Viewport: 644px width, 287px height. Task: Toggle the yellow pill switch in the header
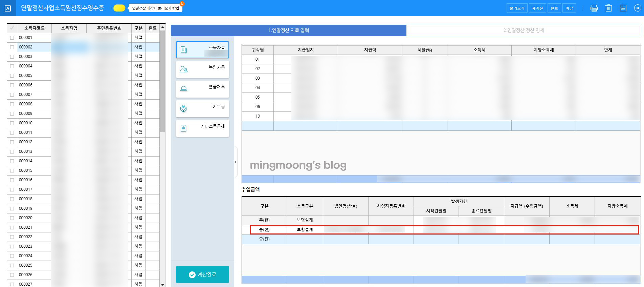tap(119, 8)
